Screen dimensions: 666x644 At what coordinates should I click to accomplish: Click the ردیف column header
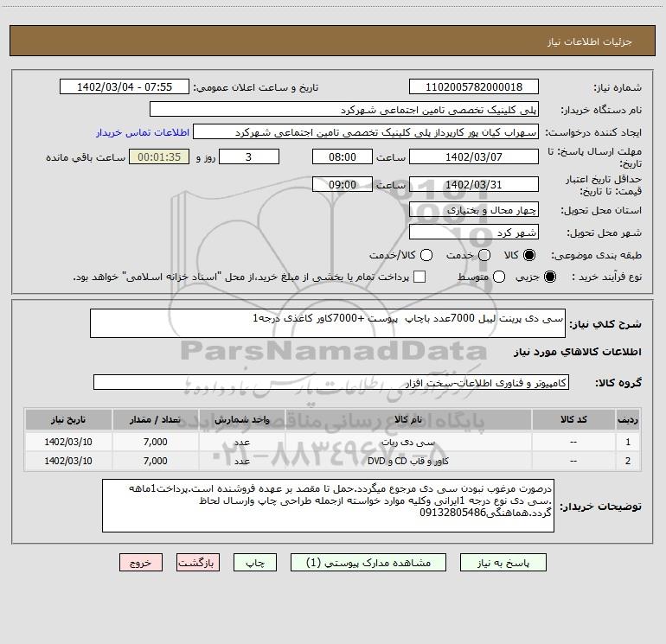point(628,419)
